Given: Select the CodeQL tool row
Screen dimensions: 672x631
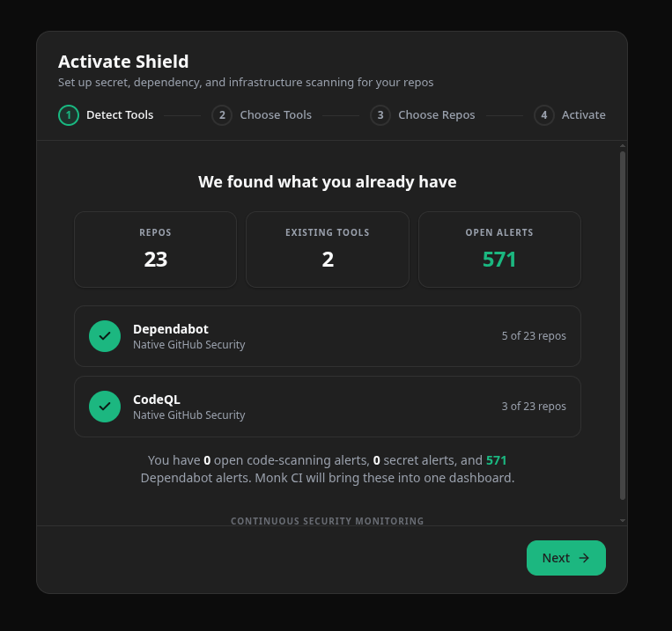Looking at the screenshot, I should tap(328, 407).
